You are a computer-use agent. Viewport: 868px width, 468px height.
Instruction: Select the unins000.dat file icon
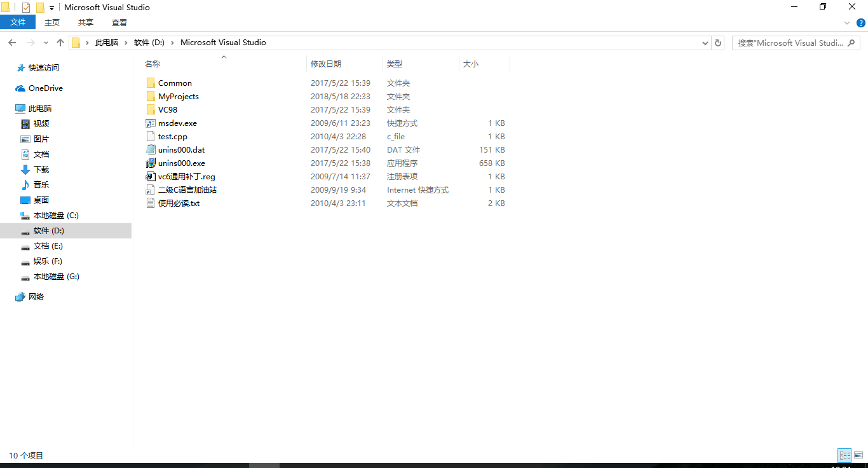(151, 149)
